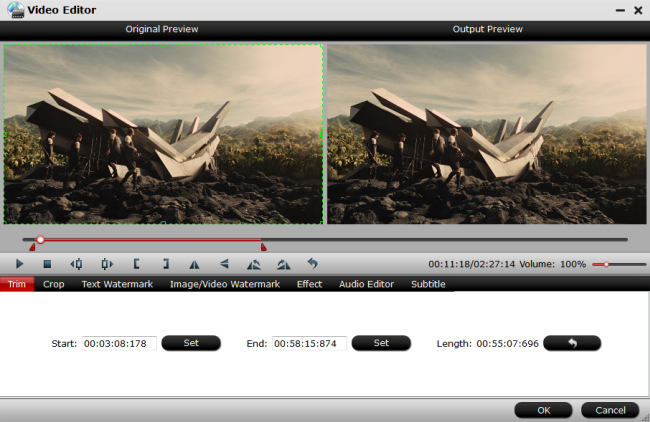Open the Subtitle tab

pos(428,284)
